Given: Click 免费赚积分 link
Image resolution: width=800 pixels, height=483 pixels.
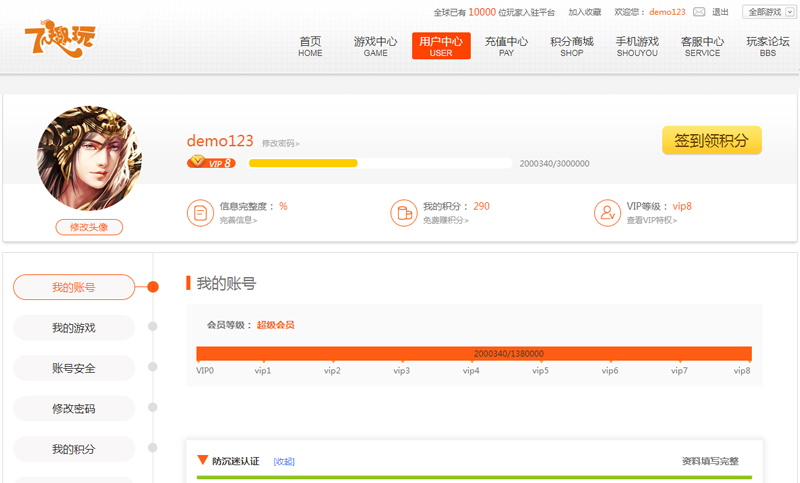Looking at the screenshot, I should click(445, 220).
